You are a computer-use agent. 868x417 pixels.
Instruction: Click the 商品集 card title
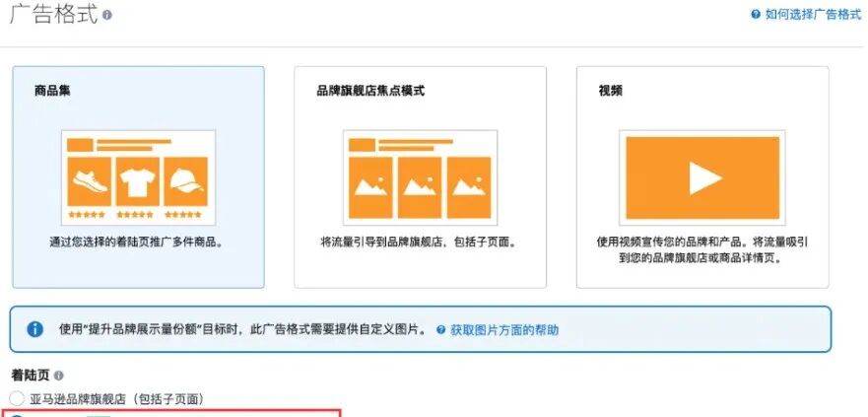click(52, 91)
